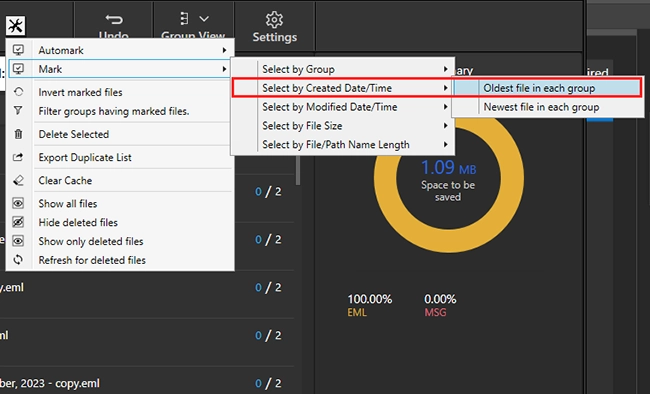Click the Invert marked files icon

pos(18,92)
